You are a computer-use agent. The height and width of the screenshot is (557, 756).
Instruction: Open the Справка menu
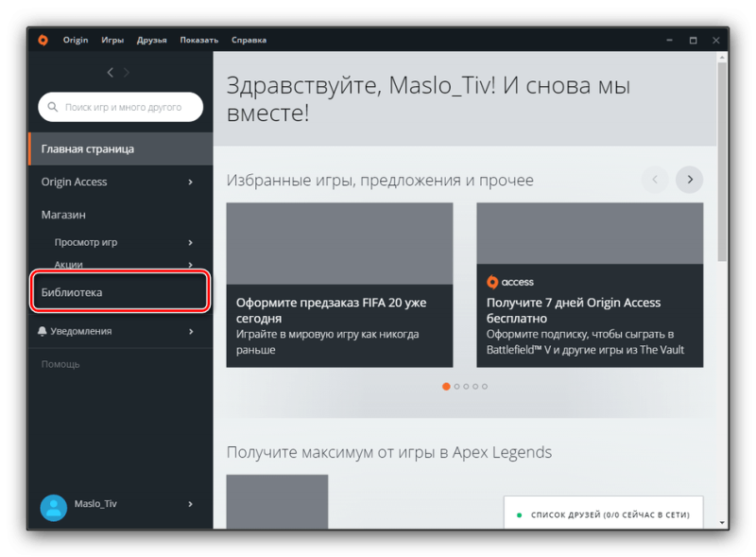point(249,40)
